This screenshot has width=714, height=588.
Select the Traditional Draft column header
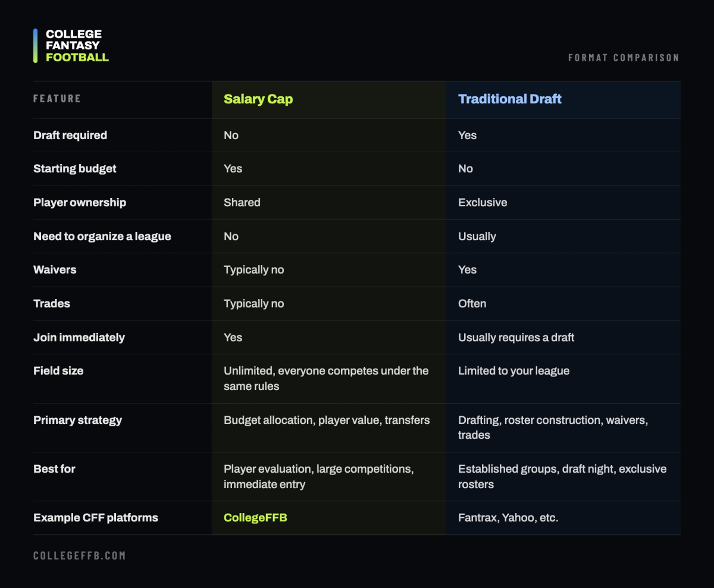point(510,99)
